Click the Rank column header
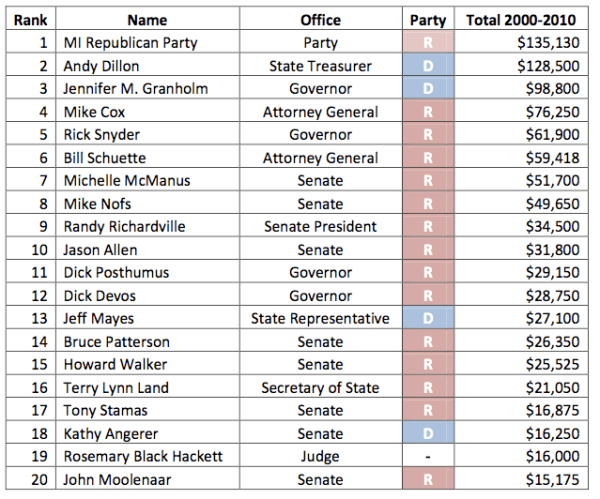The height and width of the screenshot is (499, 600). (31, 20)
